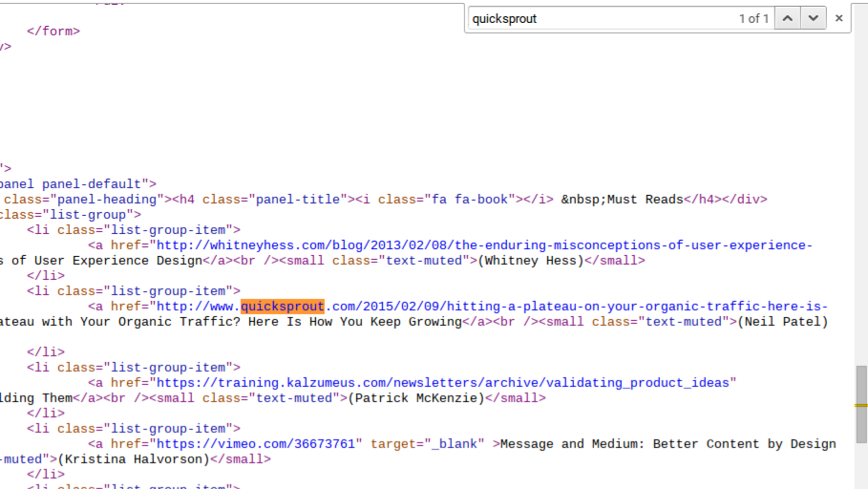Screen dimensions: 868x489
Task: Open the vimeo.com/36673761 link
Action: (256, 444)
